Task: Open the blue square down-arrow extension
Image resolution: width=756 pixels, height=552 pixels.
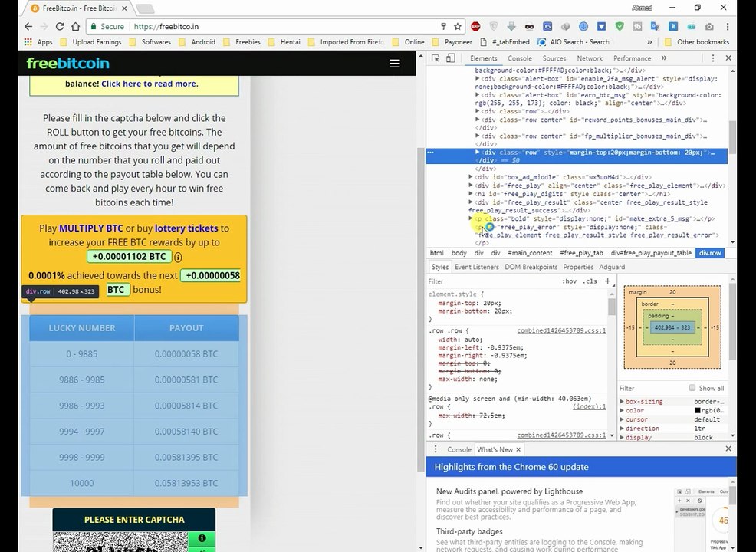Action: (x=601, y=27)
